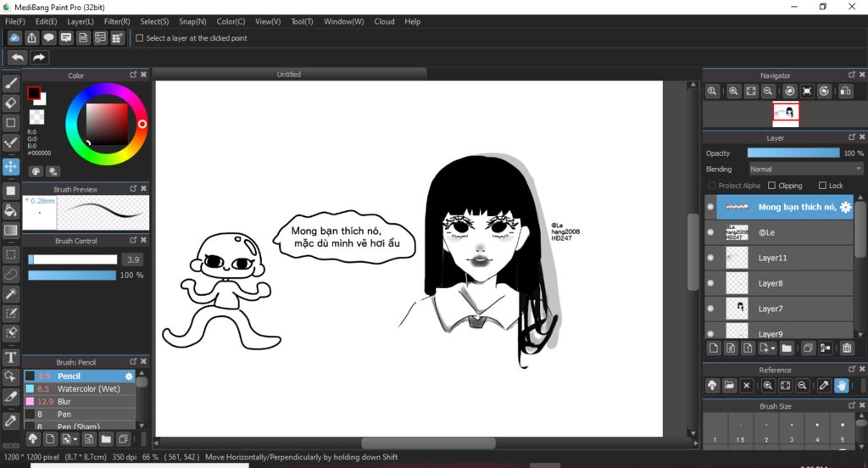Delete layer with trash icon
Image resolution: width=868 pixels, height=468 pixels.
pos(847,348)
